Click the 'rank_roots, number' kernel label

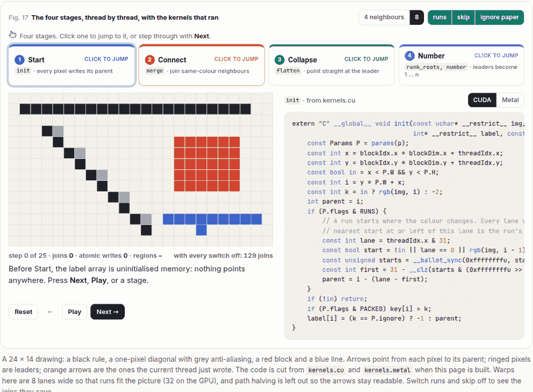pos(436,67)
